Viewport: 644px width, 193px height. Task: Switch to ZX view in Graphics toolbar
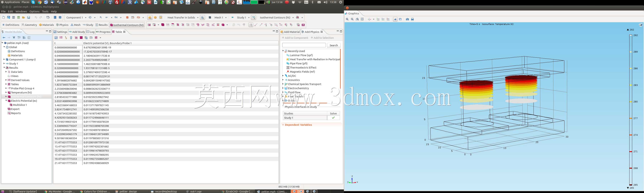pyautogui.click(x=388, y=19)
